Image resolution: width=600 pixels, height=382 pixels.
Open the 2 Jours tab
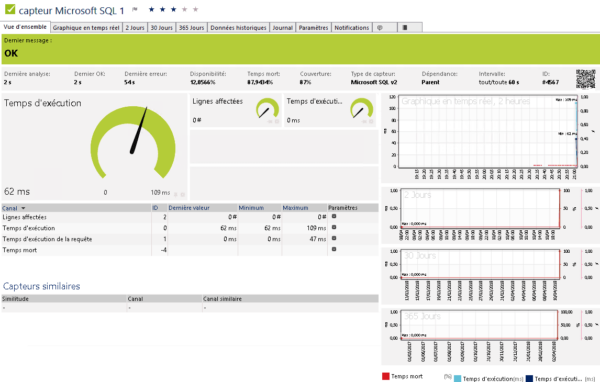click(135, 28)
